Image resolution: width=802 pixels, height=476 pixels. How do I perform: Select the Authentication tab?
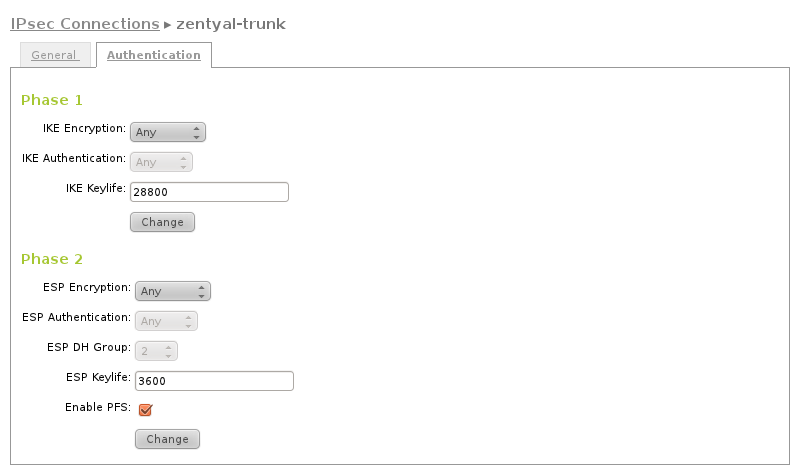coord(153,55)
